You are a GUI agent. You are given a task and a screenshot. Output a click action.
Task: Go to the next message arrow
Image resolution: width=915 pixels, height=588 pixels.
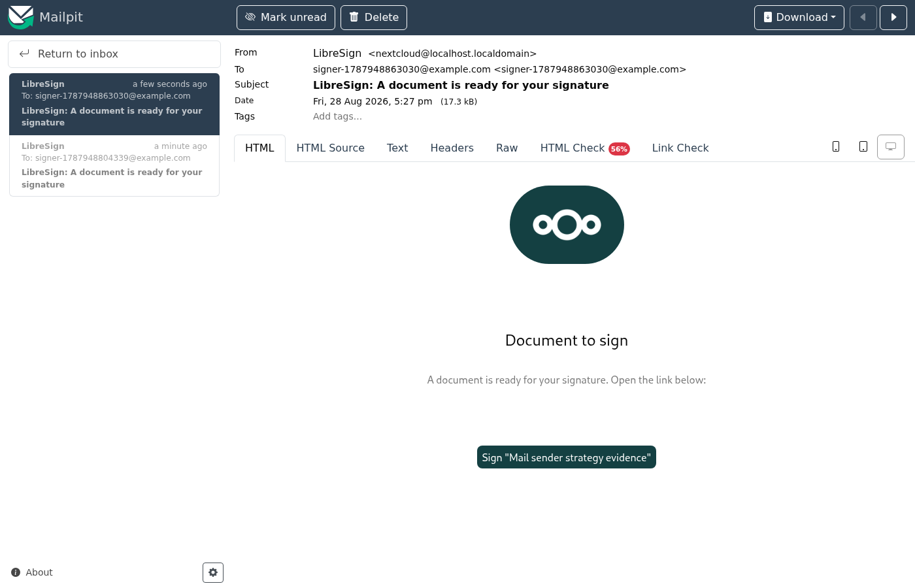(x=893, y=18)
